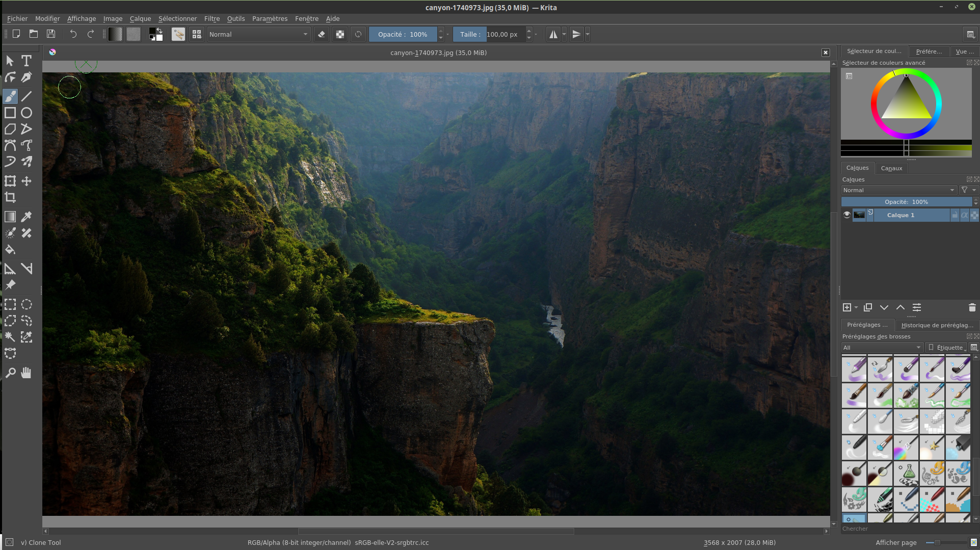Select the Text tool in toolbox
This screenshot has height=550, width=980.
[27, 61]
